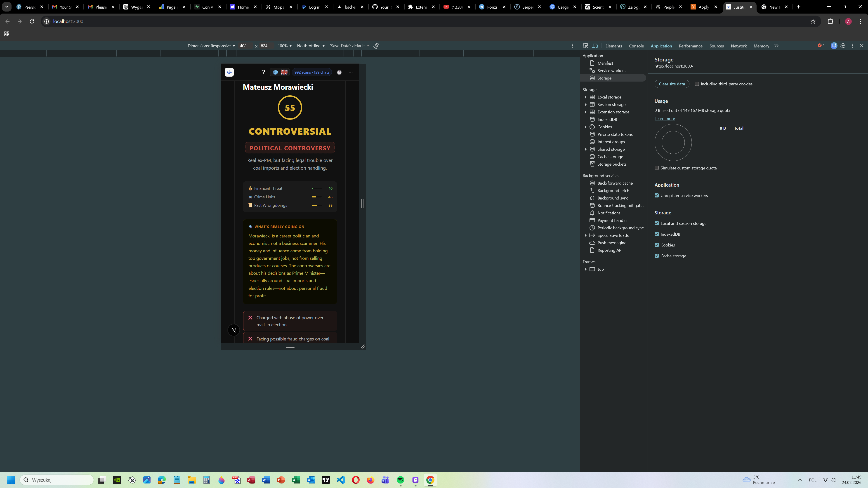Image resolution: width=868 pixels, height=488 pixels.
Task: Expand the Cookies tree item
Action: 586,127
